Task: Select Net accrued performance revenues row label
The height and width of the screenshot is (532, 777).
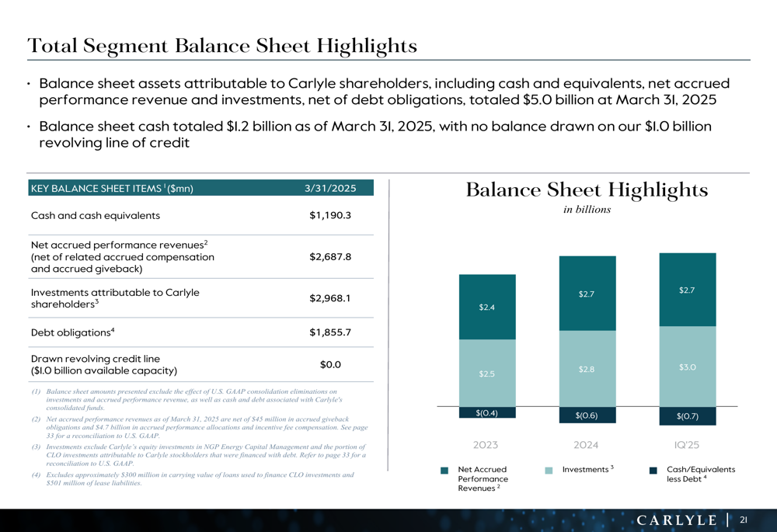Action: (x=123, y=256)
